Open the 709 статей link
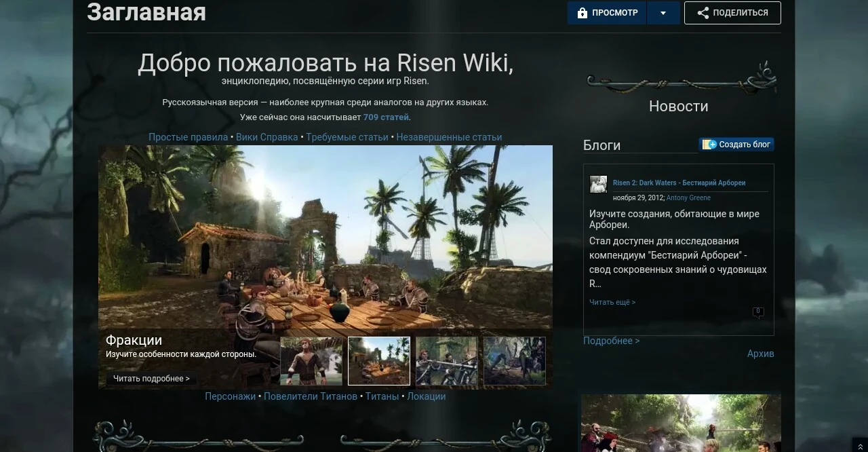The image size is (868, 452). [386, 117]
